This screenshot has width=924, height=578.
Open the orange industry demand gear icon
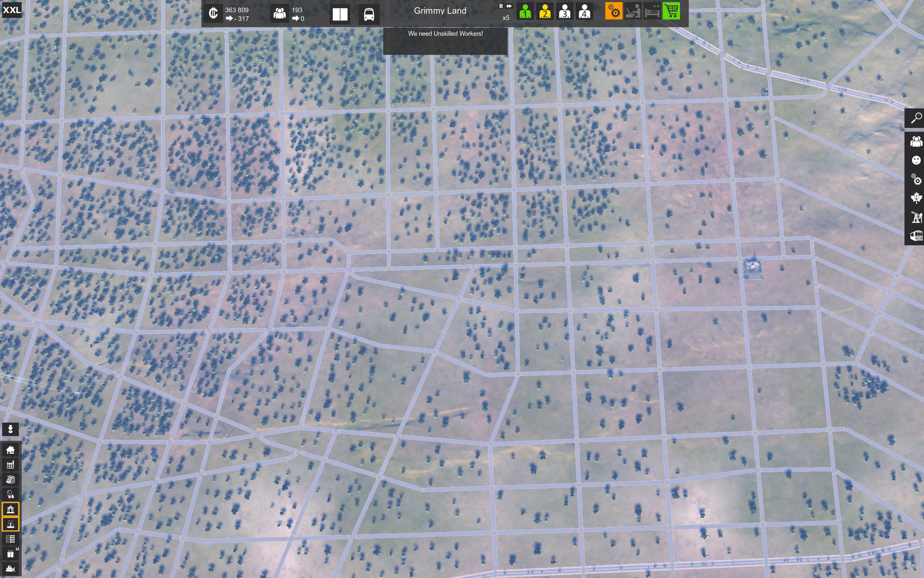pyautogui.click(x=614, y=11)
